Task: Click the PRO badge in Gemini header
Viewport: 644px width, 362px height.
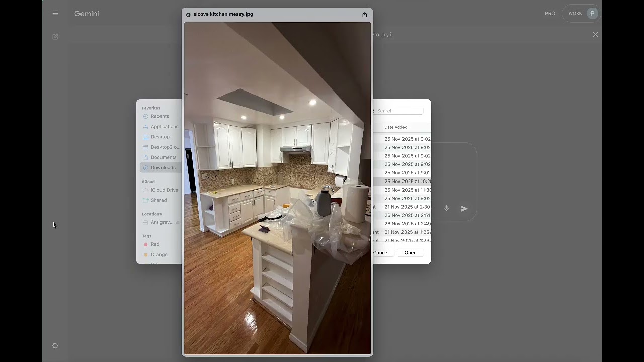Action: point(550,14)
